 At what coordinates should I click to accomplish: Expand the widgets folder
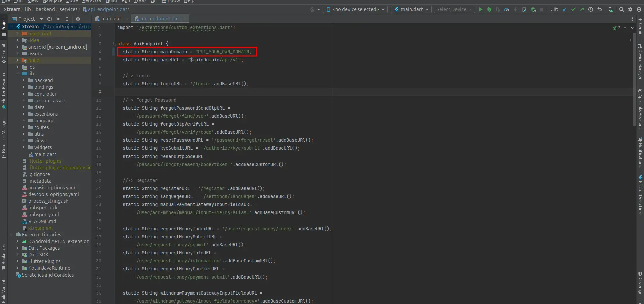[23, 147]
